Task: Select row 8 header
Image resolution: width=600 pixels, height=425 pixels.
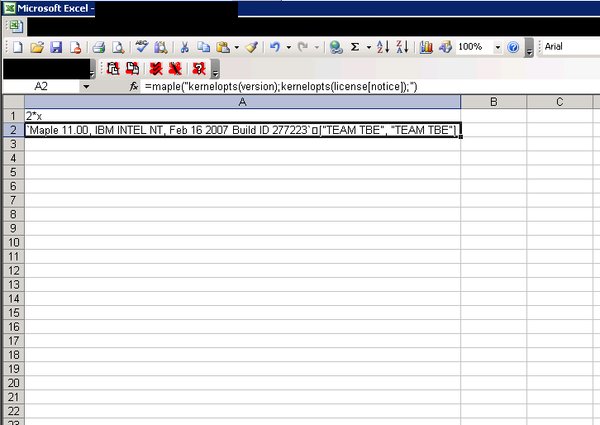Action: click(13, 214)
